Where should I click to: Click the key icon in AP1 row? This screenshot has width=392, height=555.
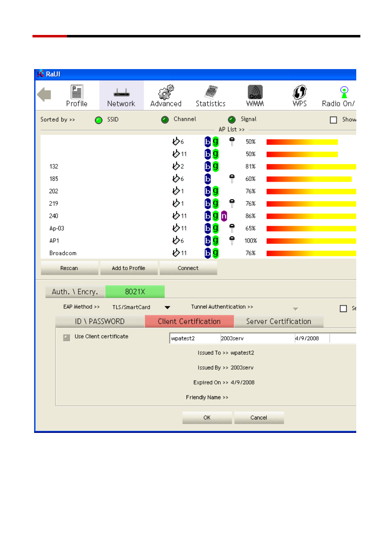click(x=232, y=240)
